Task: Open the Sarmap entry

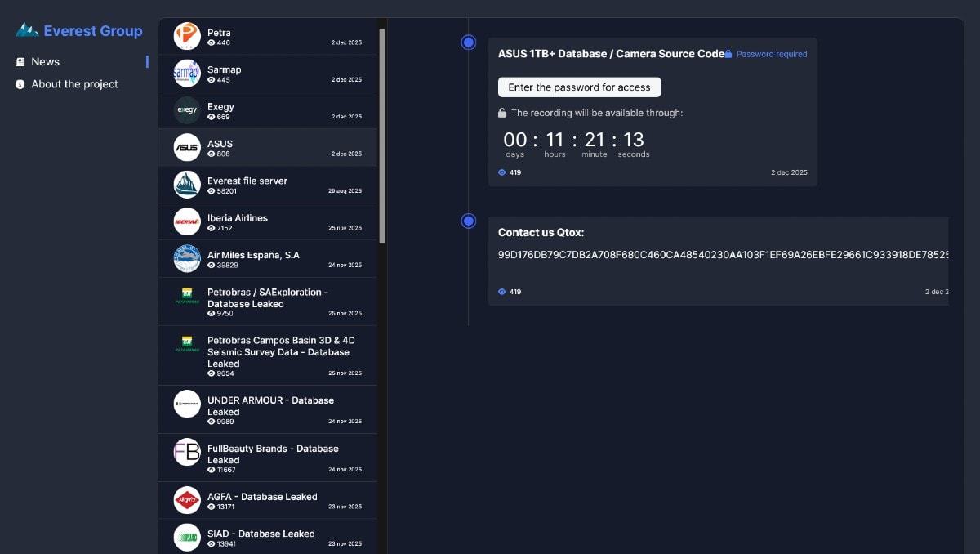Action: pyautogui.click(x=268, y=74)
